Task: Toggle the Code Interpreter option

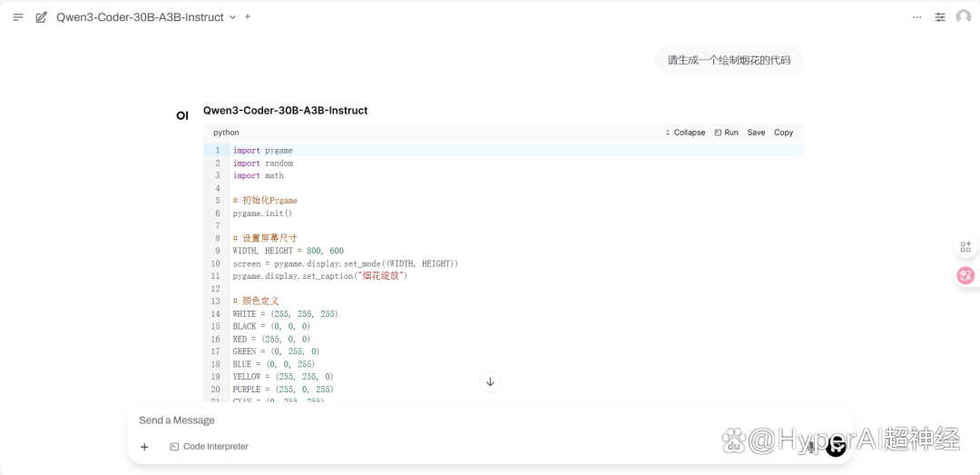Action: (209, 447)
